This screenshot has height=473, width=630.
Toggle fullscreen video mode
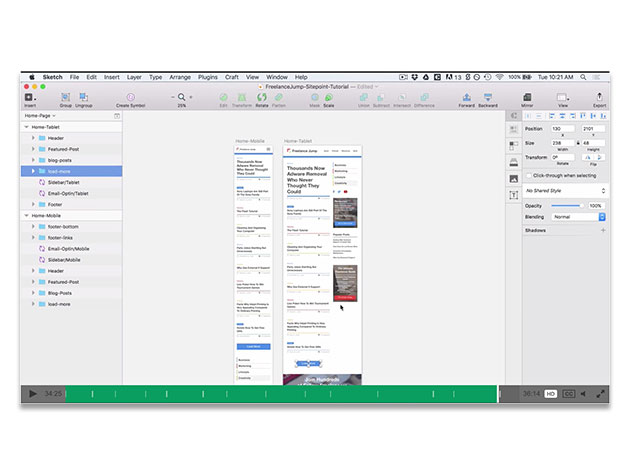[x=600, y=394]
